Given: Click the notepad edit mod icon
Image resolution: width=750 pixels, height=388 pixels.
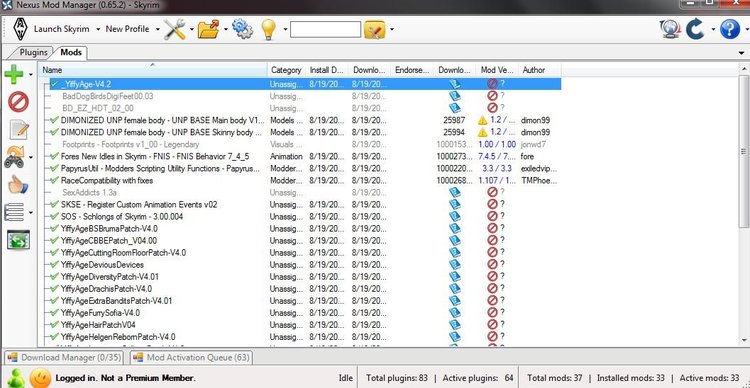Looking at the screenshot, I should 19,129.
